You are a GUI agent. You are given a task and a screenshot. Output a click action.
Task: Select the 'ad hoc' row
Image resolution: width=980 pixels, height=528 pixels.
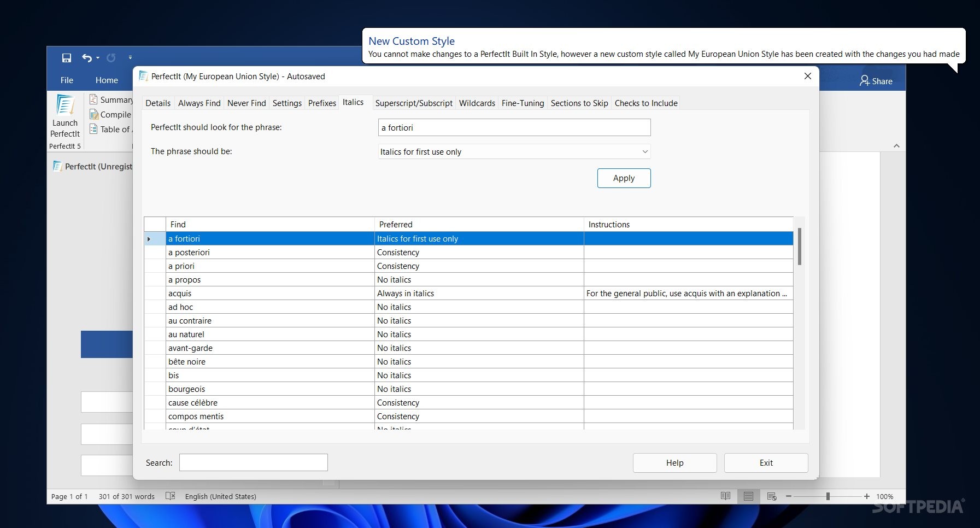tap(469, 307)
